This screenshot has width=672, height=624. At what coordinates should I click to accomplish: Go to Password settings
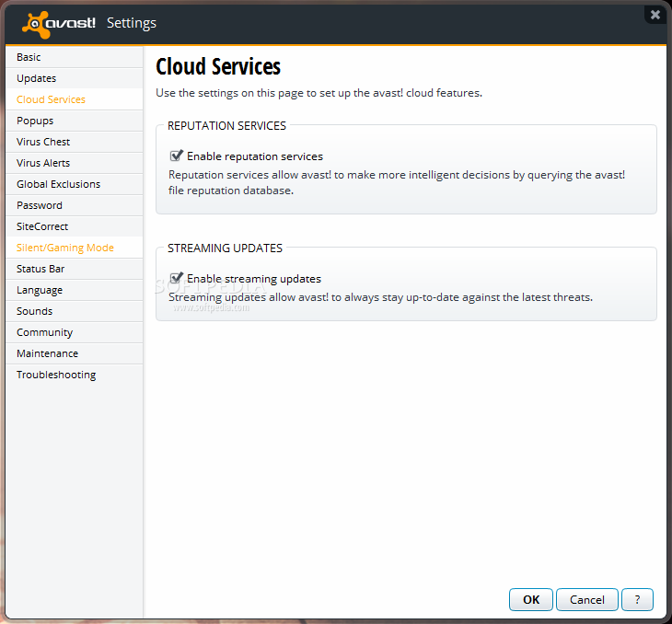point(75,205)
